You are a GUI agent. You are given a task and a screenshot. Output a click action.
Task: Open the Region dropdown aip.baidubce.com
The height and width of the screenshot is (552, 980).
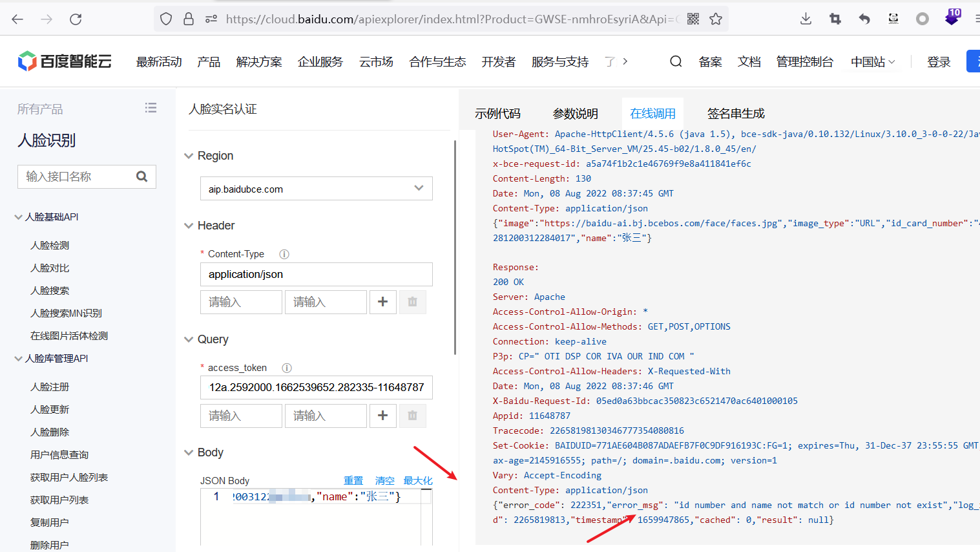[x=316, y=189]
